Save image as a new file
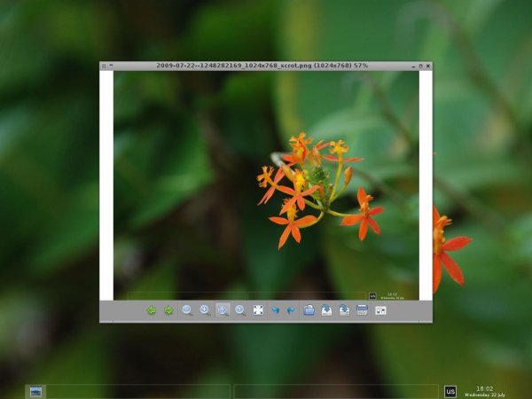Image resolution: width=532 pixels, height=399 pixels. pos(344,310)
